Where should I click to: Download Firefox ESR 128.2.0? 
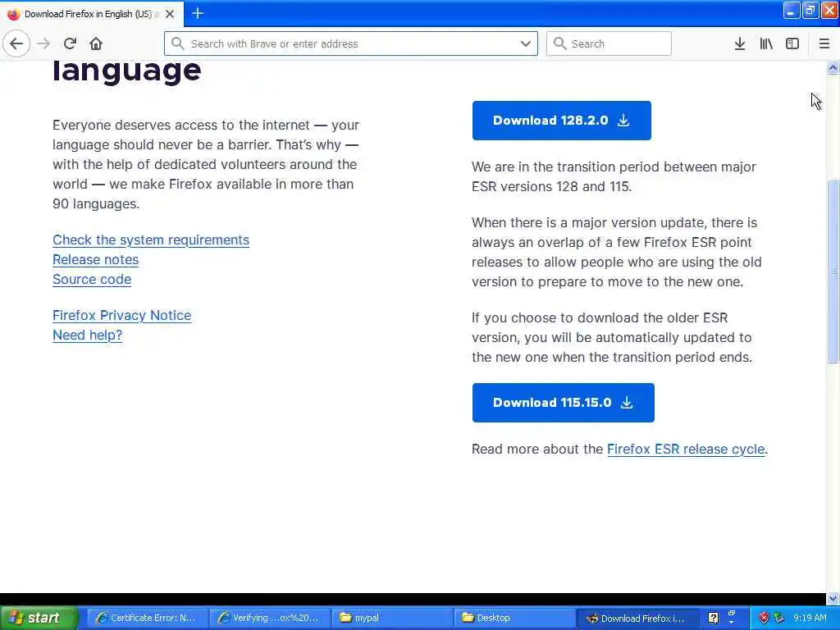pos(561,121)
